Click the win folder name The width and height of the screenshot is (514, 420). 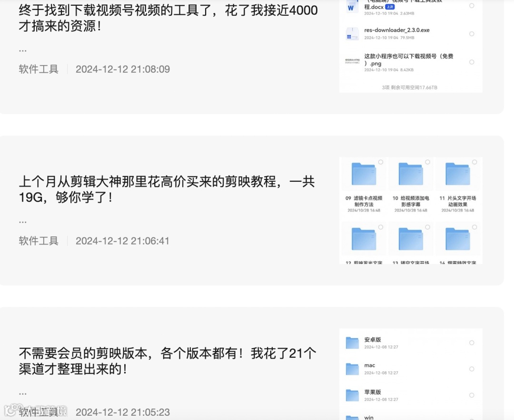pyautogui.click(x=369, y=417)
